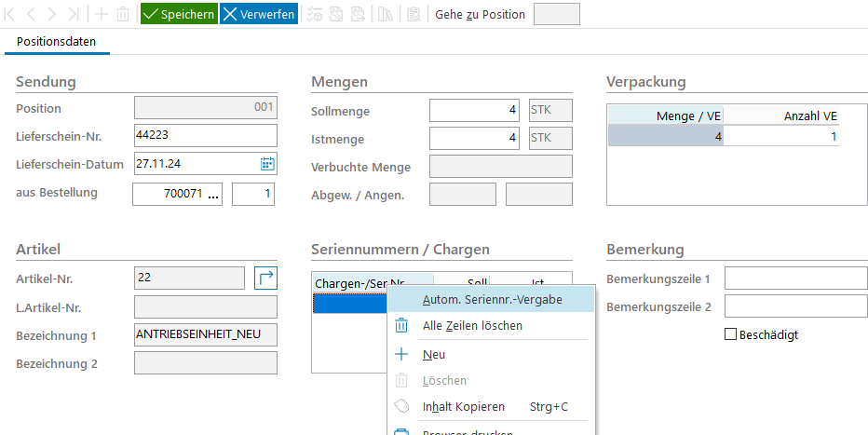Click the Lieferschein-Nr. input field
Screen dimensions: 868x435
[x=206, y=135]
